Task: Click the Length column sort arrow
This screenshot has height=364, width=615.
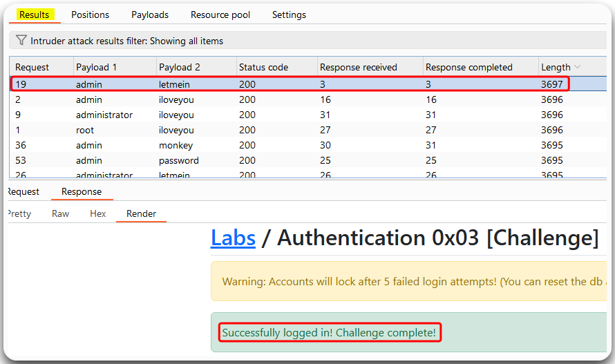Action: tap(577, 67)
